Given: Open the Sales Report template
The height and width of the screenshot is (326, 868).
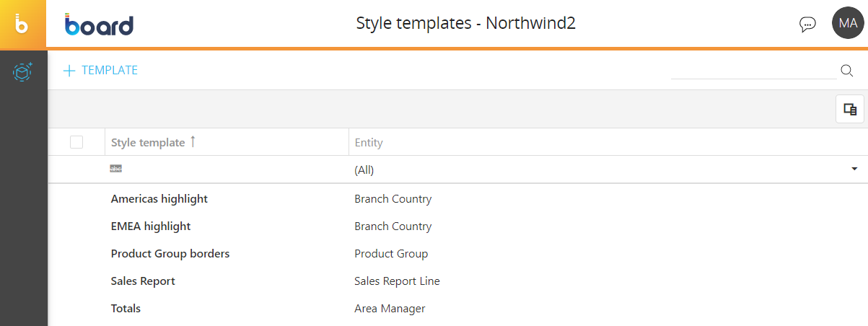Looking at the screenshot, I should click(143, 281).
